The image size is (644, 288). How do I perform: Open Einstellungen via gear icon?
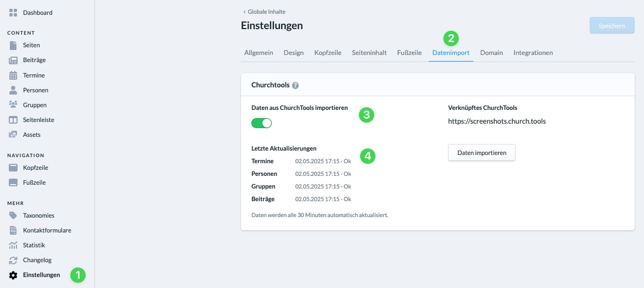point(13,275)
